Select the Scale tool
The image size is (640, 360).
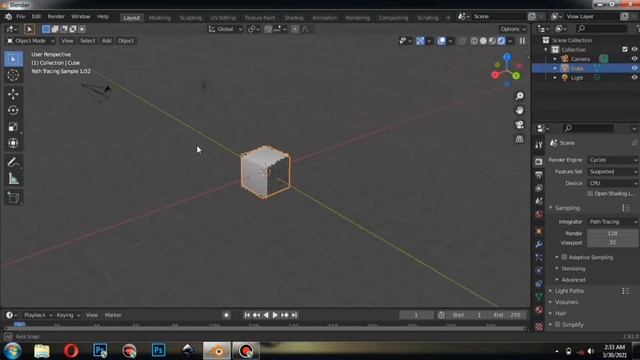point(13,127)
